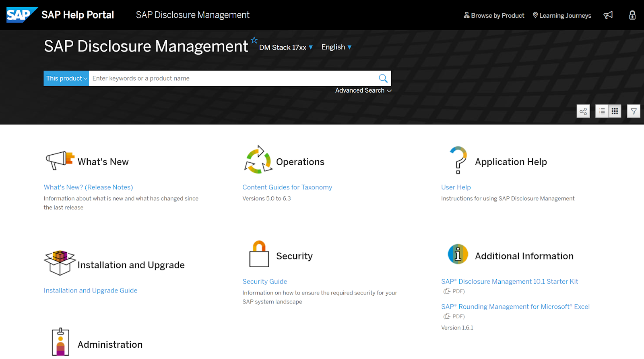Screen dimensions: 644x359
Task: Open the DM Stack 17xx version dropdown
Action: (x=286, y=48)
